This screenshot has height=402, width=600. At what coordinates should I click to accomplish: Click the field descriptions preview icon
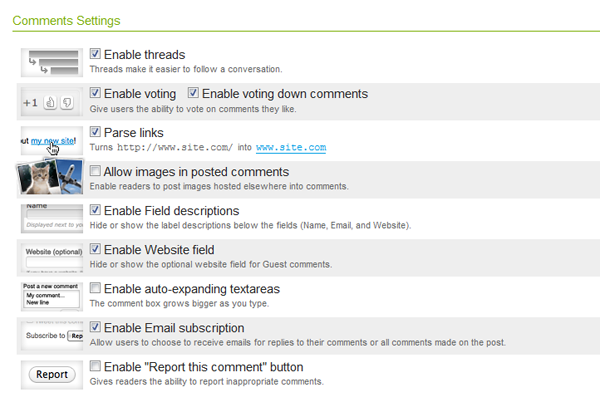pos(52,218)
